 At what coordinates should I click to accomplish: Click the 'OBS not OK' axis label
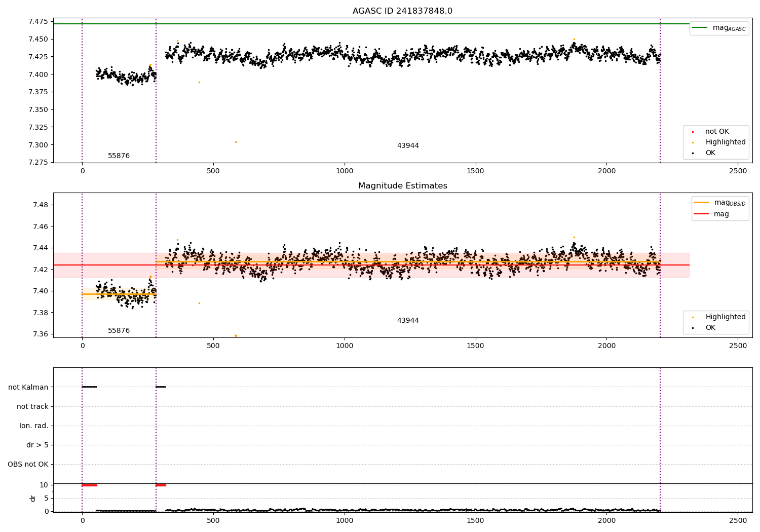(28, 464)
